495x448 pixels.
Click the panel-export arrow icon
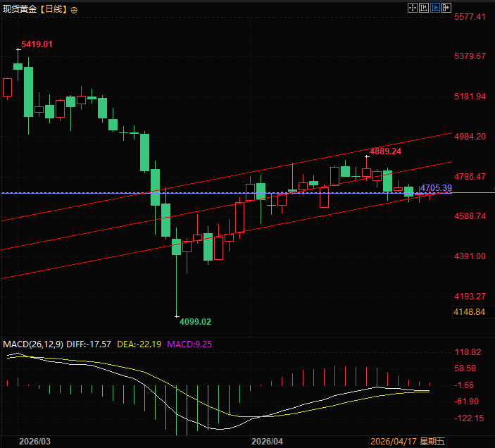coord(446,8)
